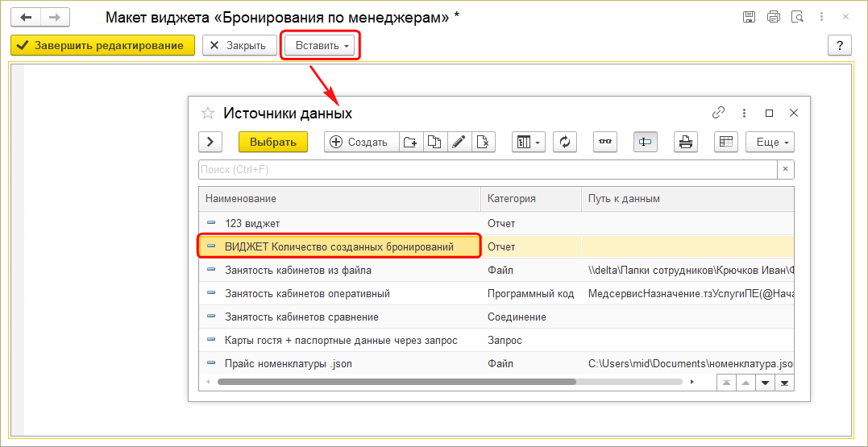Refresh the data sources list
Screen dimensions: 868x447
tap(565, 142)
